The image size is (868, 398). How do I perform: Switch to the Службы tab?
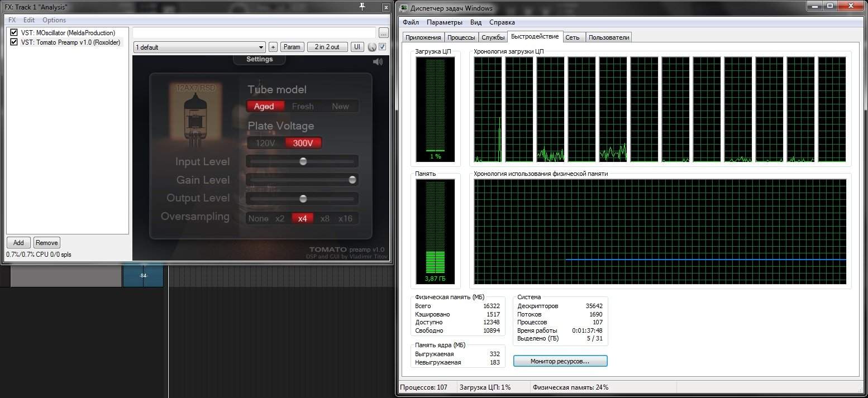(493, 37)
